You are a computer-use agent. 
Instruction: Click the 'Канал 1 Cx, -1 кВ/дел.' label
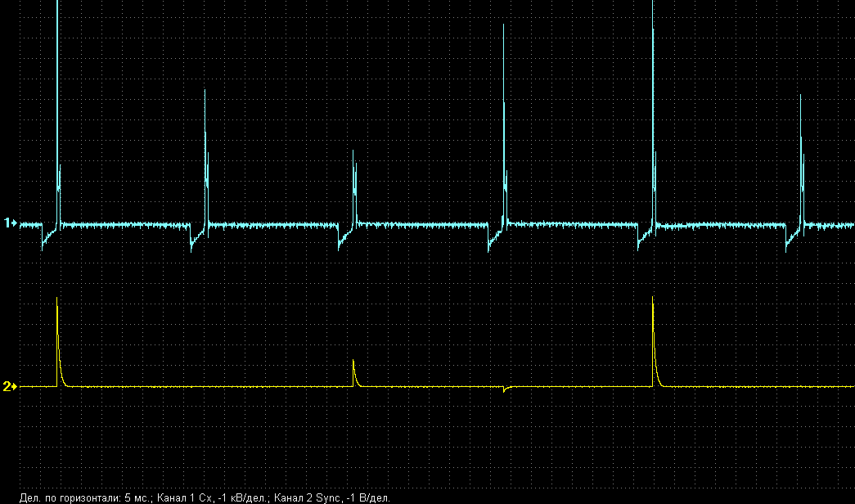pos(212,497)
